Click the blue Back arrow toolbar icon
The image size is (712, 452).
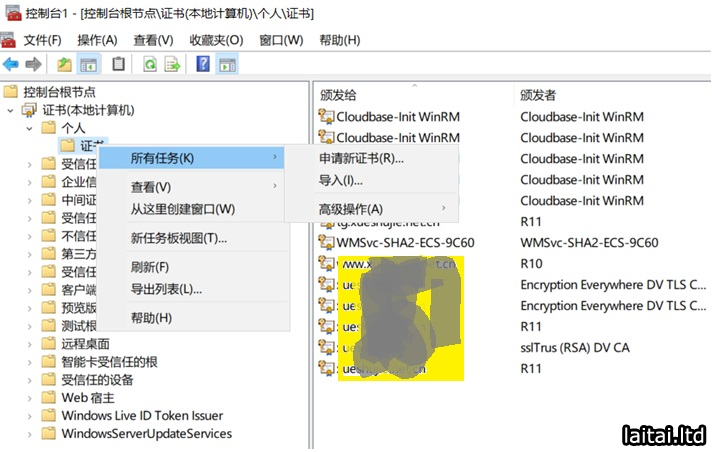coord(11,64)
